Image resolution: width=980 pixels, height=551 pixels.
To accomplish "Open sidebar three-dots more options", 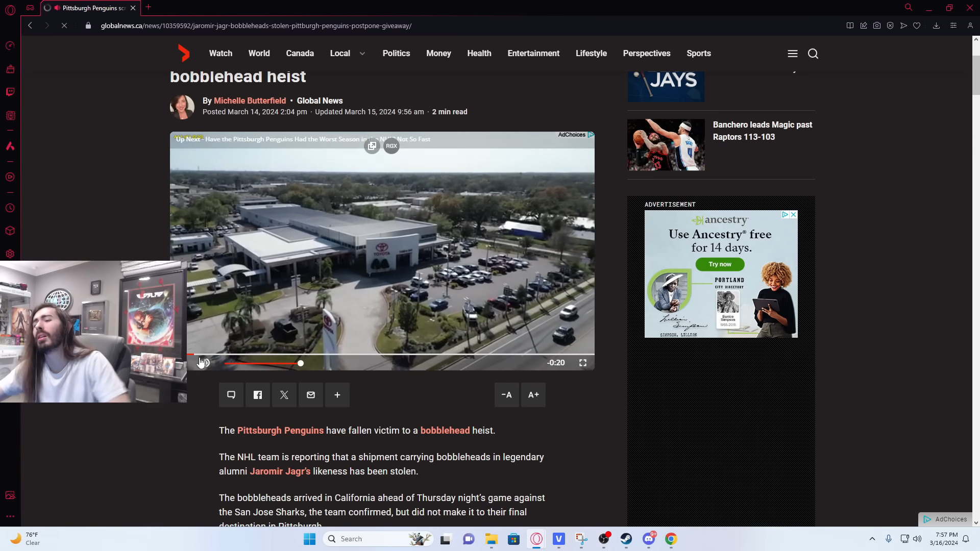I will click(x=10, y=516).
